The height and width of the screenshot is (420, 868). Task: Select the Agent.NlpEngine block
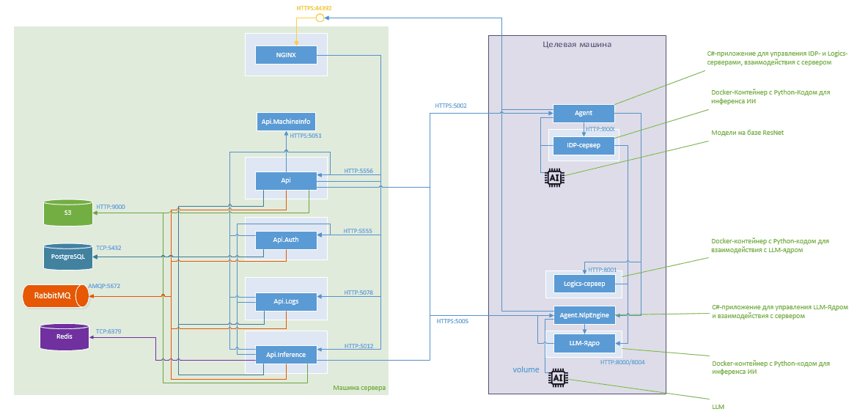pyautogui.click(x=583, y=314)
